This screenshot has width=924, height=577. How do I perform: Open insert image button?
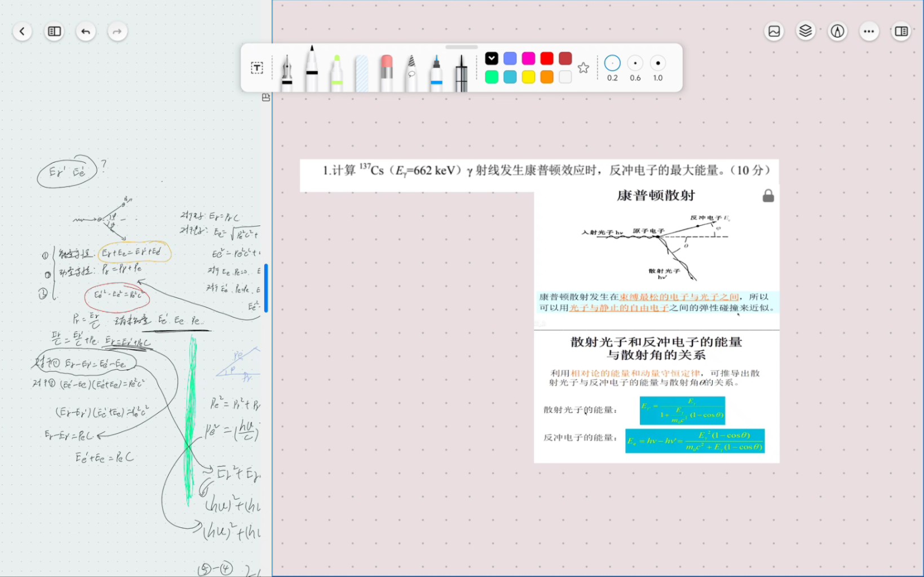pyautogui.click(x=774, y=32)
